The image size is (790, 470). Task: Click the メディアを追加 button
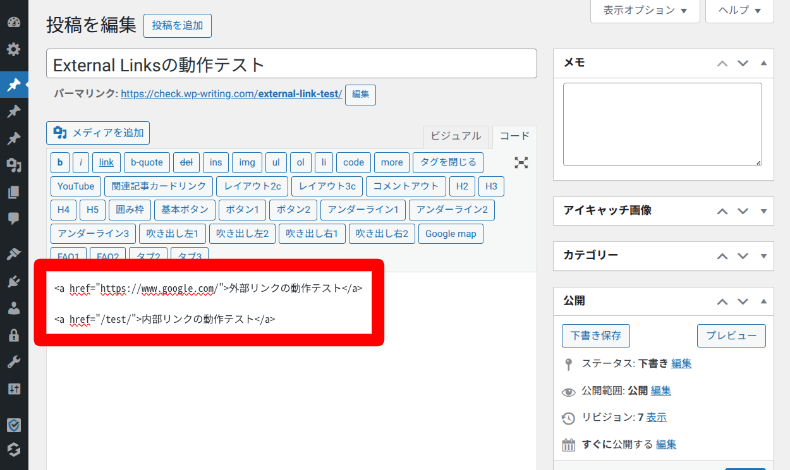(98, 133)
